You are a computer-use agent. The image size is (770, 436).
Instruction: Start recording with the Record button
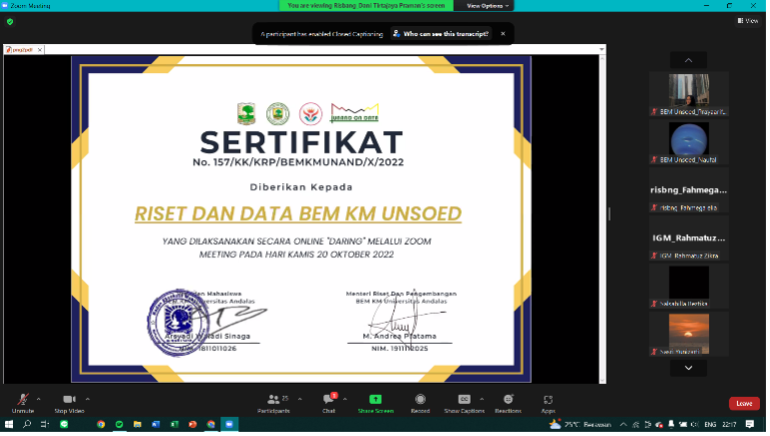pos(420,400)
